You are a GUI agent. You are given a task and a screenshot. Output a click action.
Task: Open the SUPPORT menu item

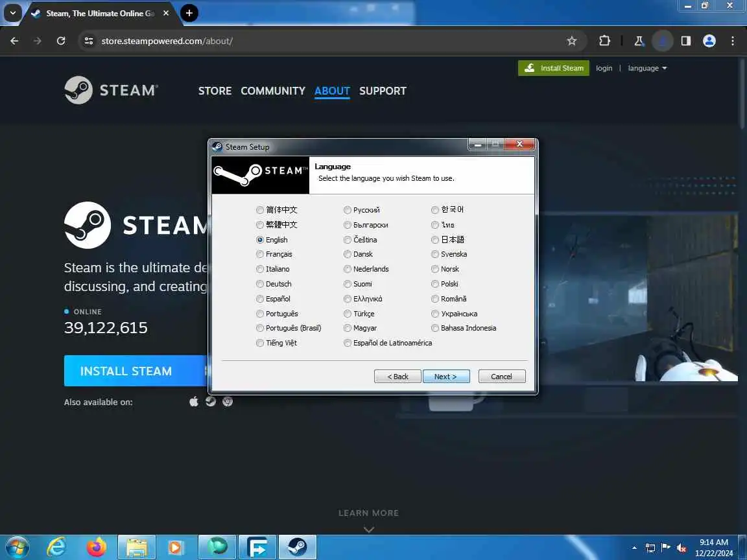coord(383,91)
